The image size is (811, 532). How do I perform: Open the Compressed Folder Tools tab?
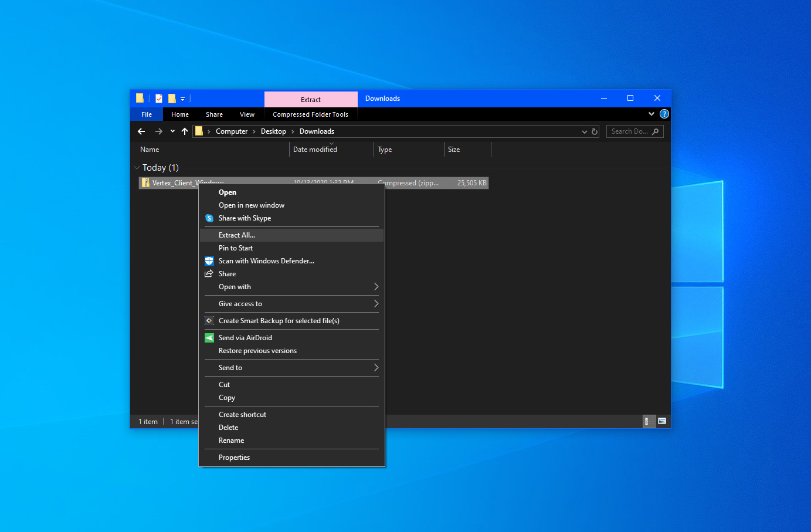(x=310, y=114)
